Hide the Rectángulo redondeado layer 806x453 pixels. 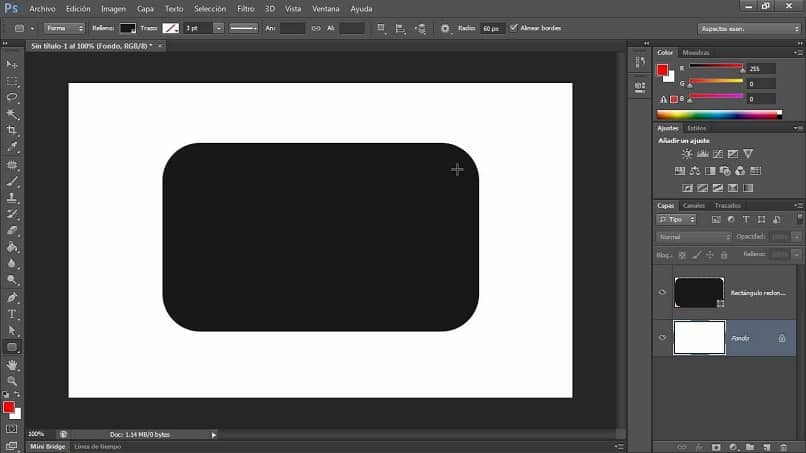(x=662, y=292)
